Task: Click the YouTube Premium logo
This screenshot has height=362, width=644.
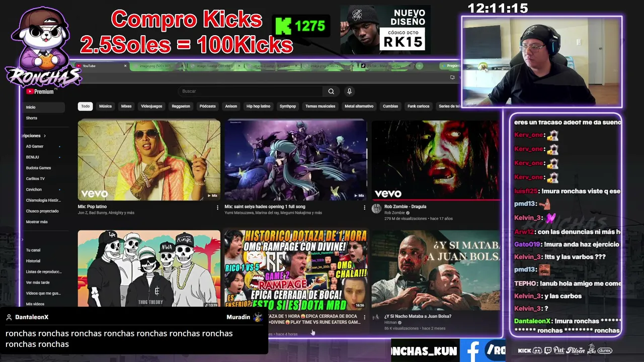Action: click(40, 92)
